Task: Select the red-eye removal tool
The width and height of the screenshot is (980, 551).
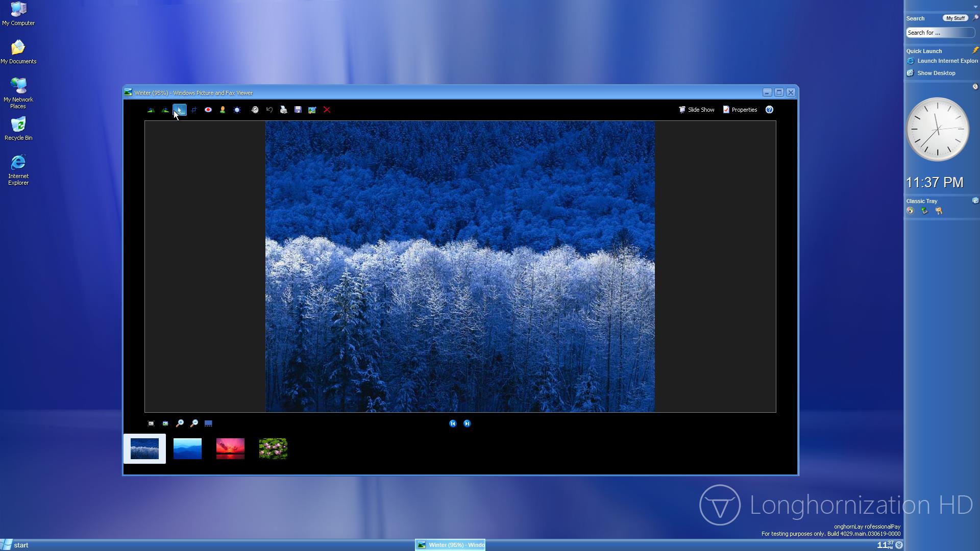Action: [x=208, y=110]
